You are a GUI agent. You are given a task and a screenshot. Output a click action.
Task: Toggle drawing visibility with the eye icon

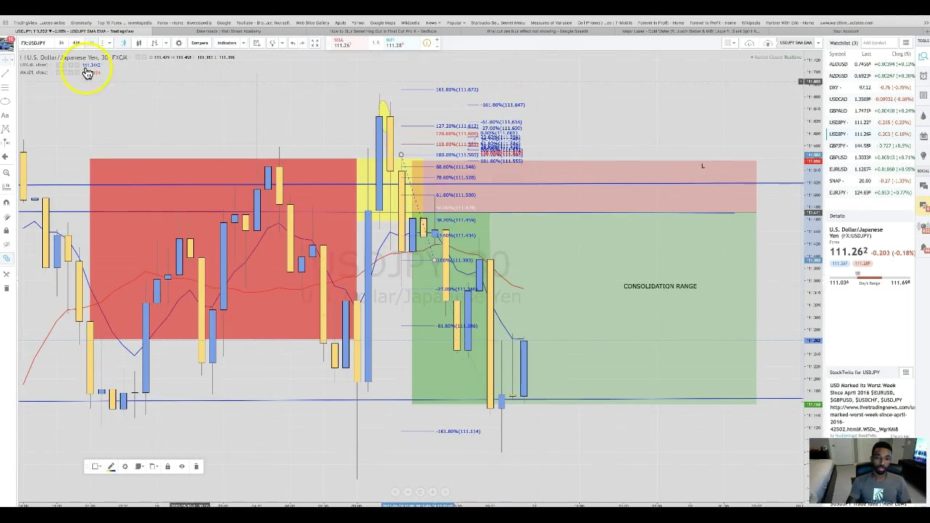[x=182, y=466]
